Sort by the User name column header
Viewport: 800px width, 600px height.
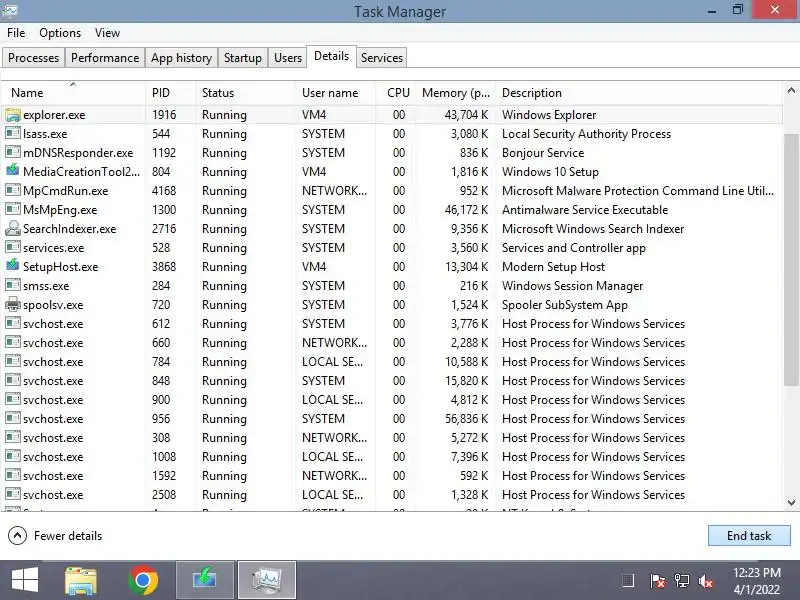coord(336,93)
